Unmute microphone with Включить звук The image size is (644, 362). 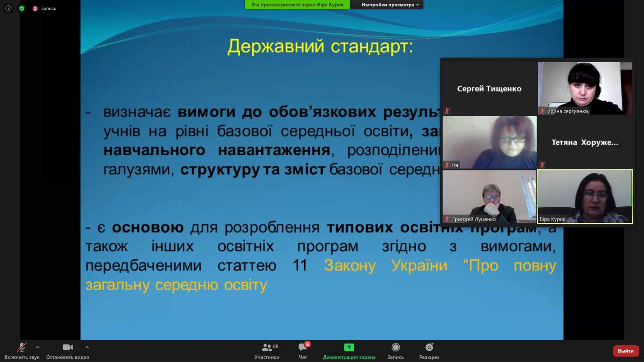22,351
